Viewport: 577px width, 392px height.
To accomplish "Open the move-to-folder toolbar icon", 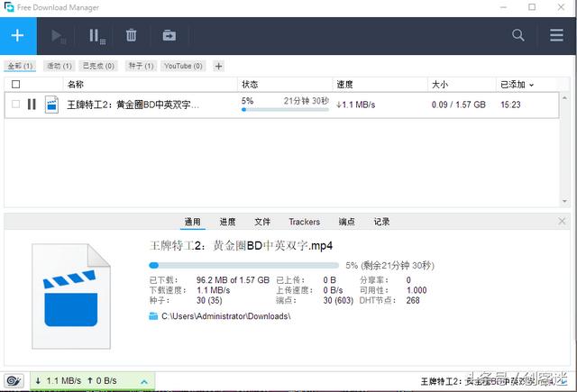I will 169,36.
